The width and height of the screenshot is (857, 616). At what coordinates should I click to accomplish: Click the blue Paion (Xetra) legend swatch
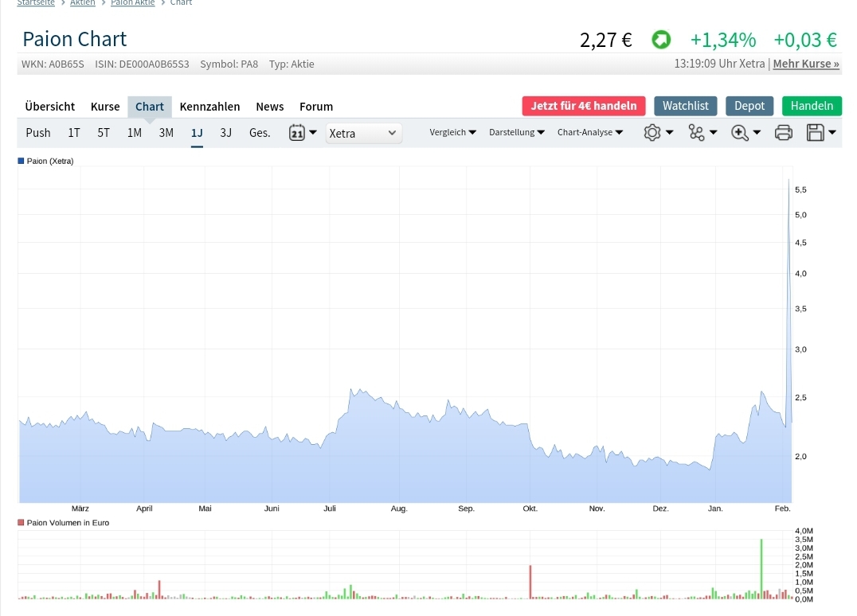click(22, 161)
